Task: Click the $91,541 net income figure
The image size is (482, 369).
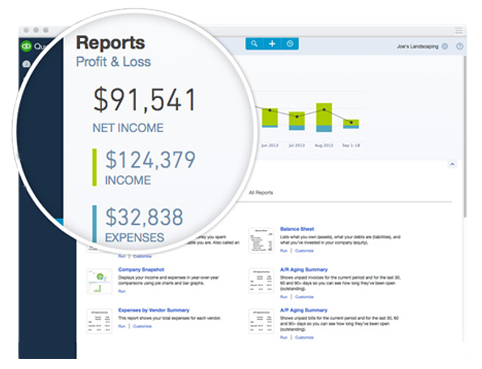Action: pos(144,100)
